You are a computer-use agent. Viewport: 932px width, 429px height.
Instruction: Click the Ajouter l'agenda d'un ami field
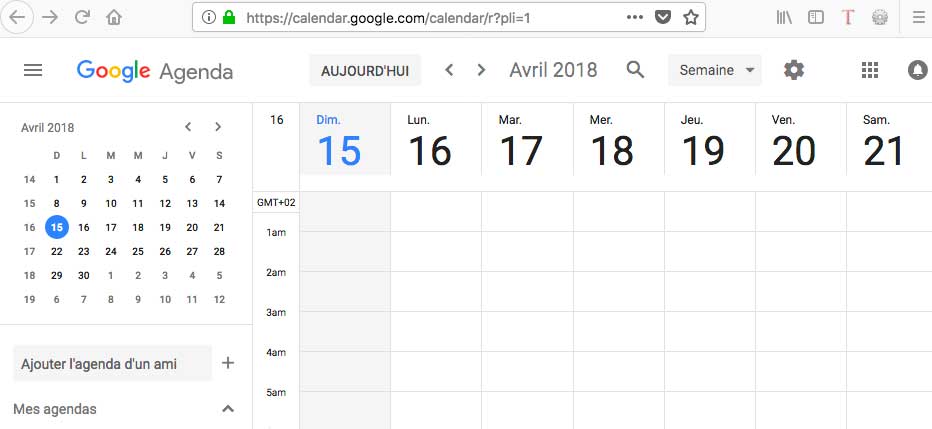(112, 363)
